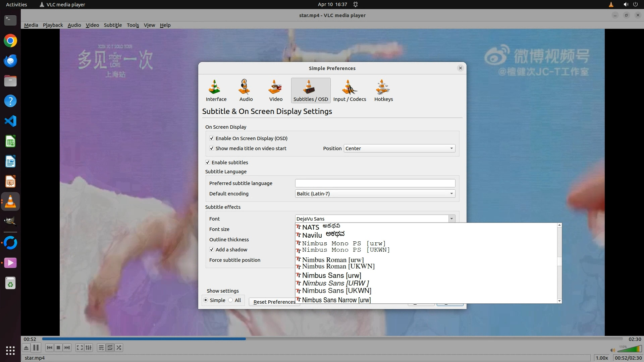Toggle fullscreen video button
644x362 pixels.
(79, 348)
